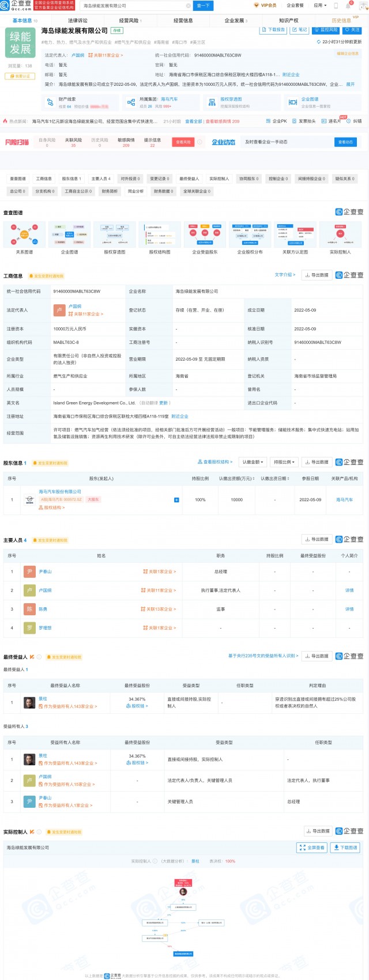Image resolution: width=369 pixels, height=980 pixels.
Task: Switch to the 历史信息 tab
Action: [x=341, y=20]
